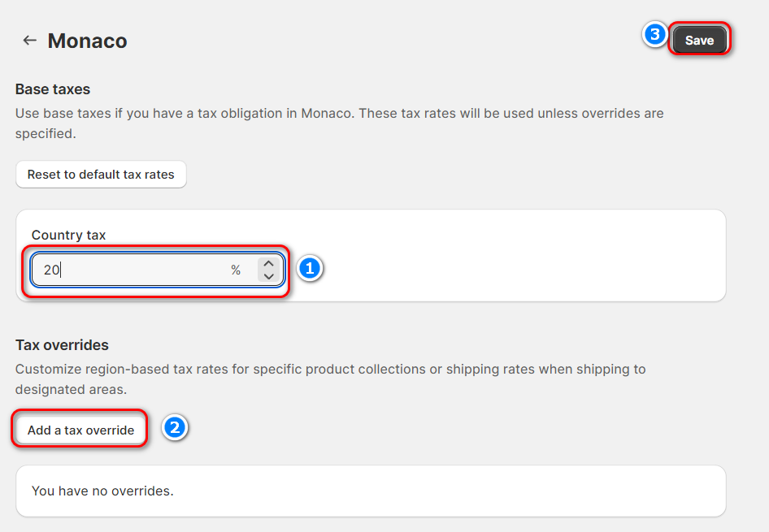This screenshot has height=532, width=769.
Task: Increase Country tax with the up arrow
Action: click(269, 264)
